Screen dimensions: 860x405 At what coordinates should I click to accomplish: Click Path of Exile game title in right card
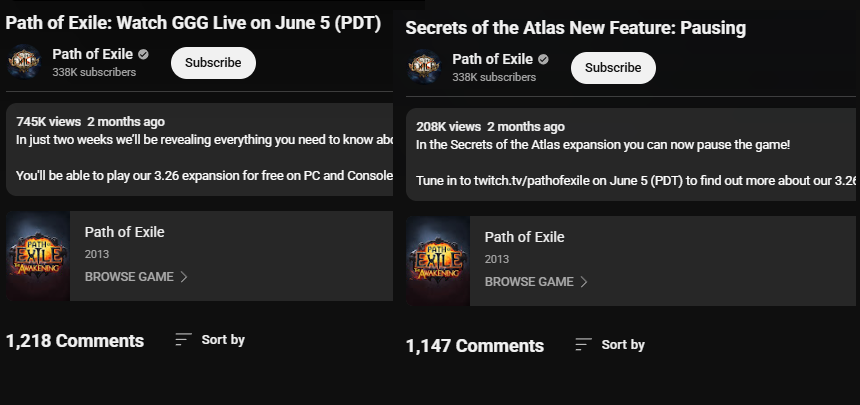coord(524,237)
